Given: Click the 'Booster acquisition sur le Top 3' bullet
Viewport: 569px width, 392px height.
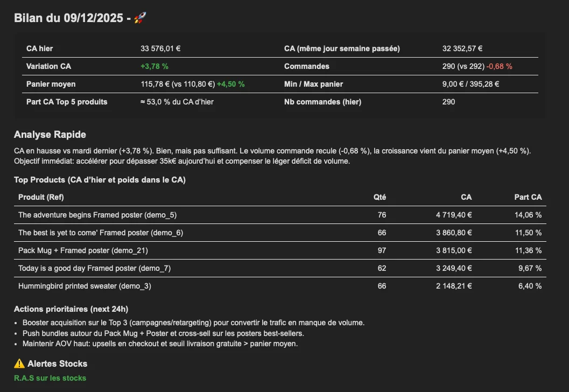Looking at the screenshot, I should pyautogui.click(x=193, y=323).
